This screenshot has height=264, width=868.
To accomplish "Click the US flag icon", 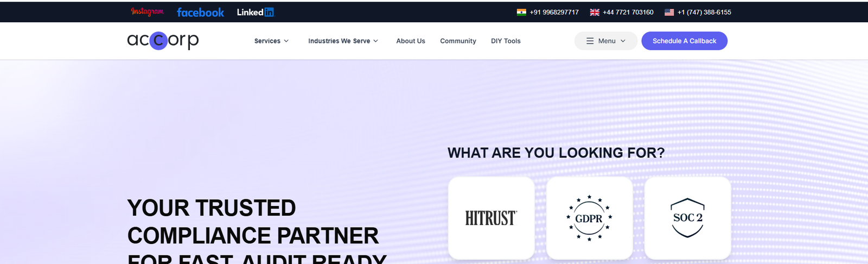I will tap(669, 12).
